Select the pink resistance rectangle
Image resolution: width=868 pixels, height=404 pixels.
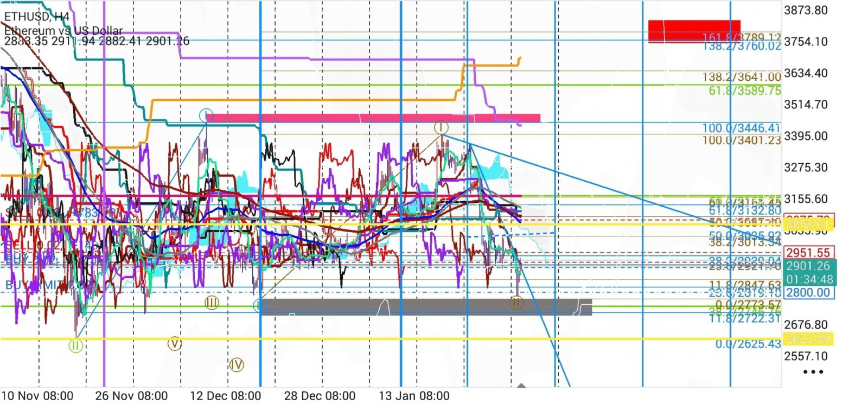pos(373,118)
